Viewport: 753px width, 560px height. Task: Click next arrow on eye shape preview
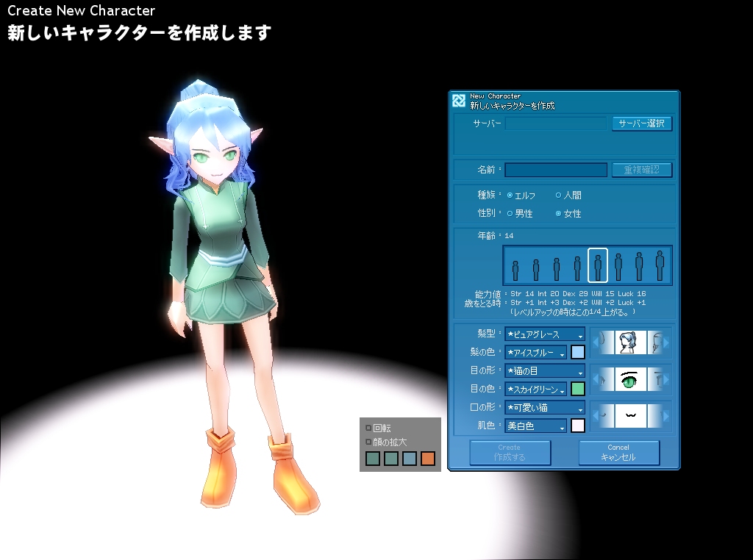[x=666, y=379]
